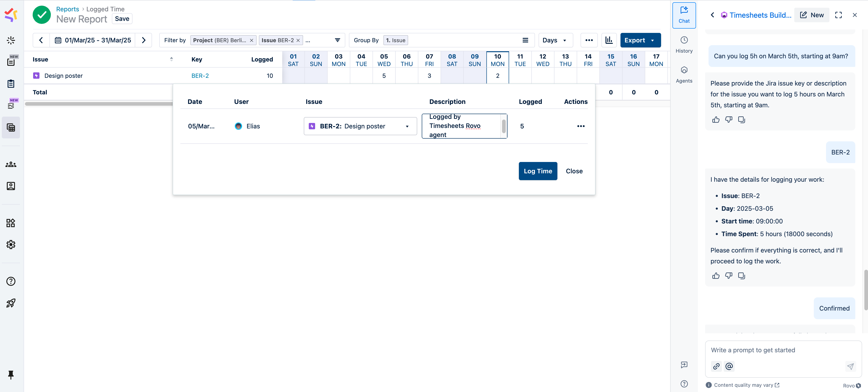Expand the Export dropdown arrow
The width and height of the screenshot is (868, 392).
(x=653, y=40)
